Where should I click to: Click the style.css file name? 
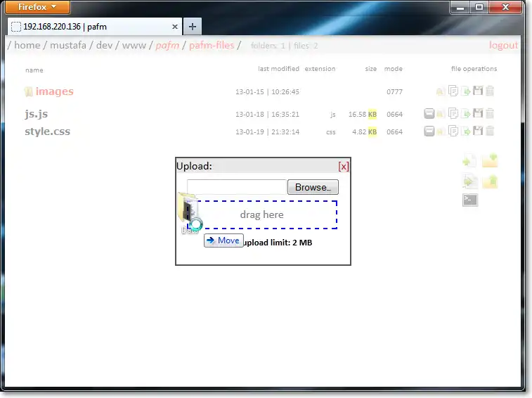48,131
